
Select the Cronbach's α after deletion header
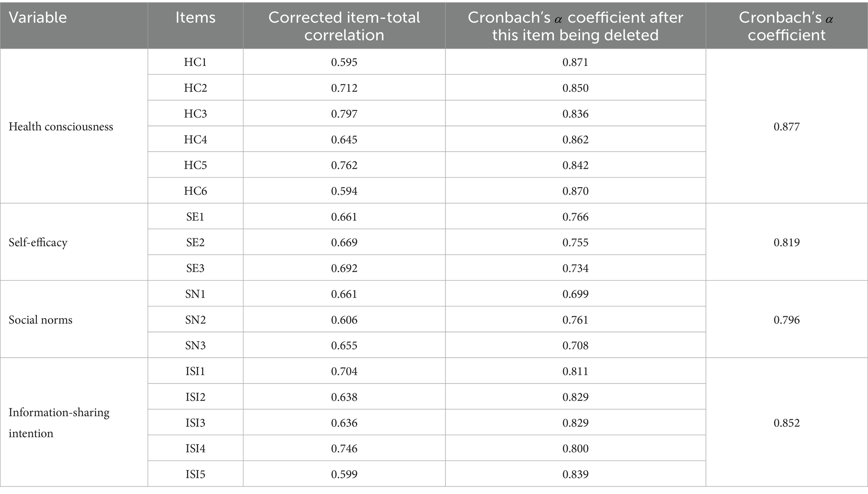click(x=575, y=26)
